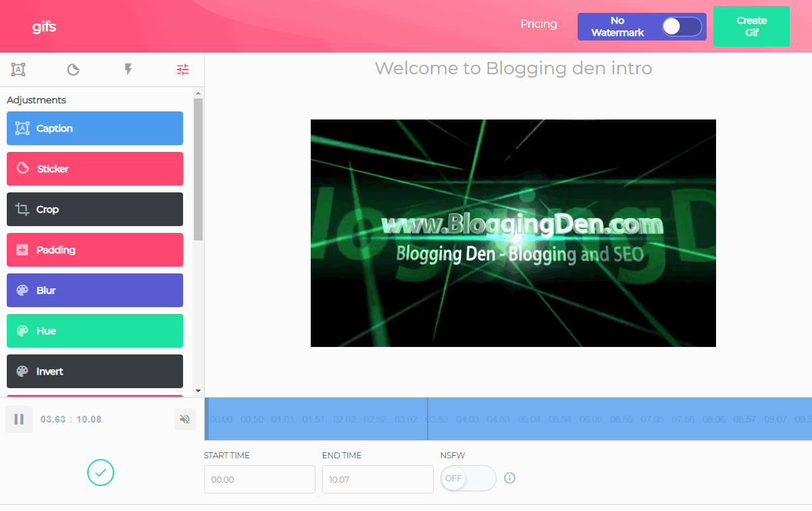
Task: Click the START TIME input field
Action: coord(259,479)
